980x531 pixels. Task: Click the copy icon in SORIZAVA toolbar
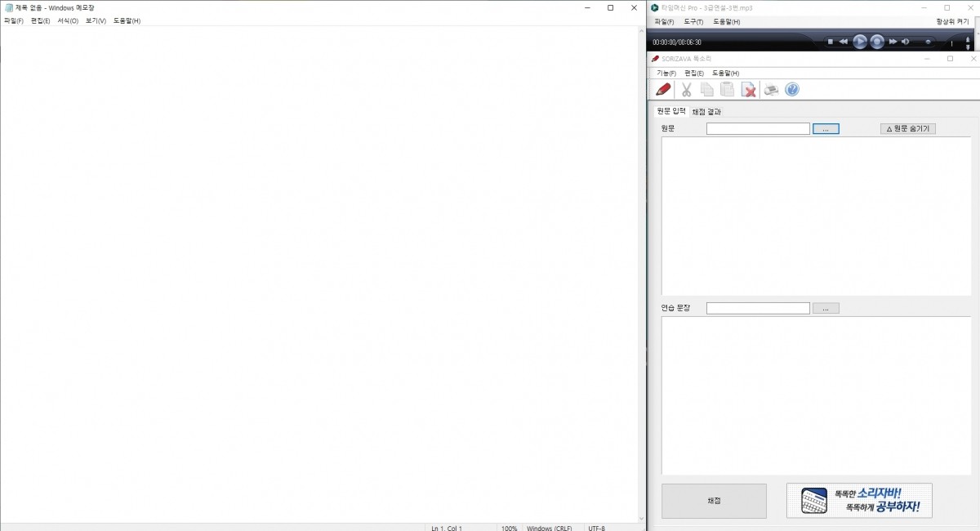tap(707, 90)
